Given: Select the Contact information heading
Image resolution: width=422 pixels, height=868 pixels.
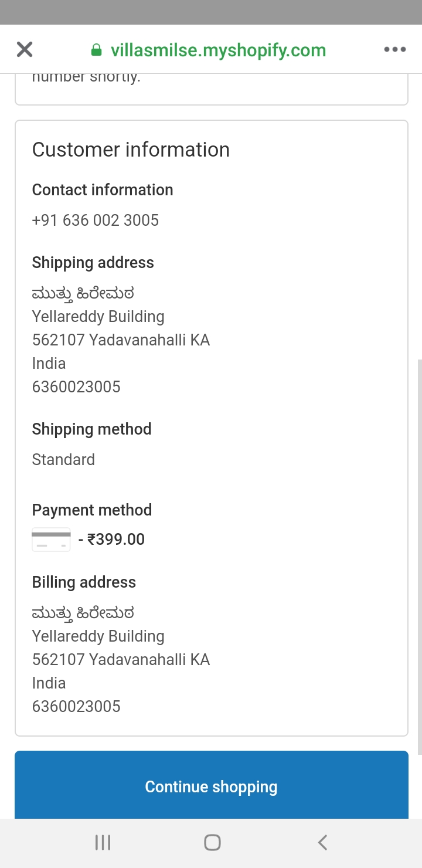Looking at the screenshot, I should pos(103,190).
